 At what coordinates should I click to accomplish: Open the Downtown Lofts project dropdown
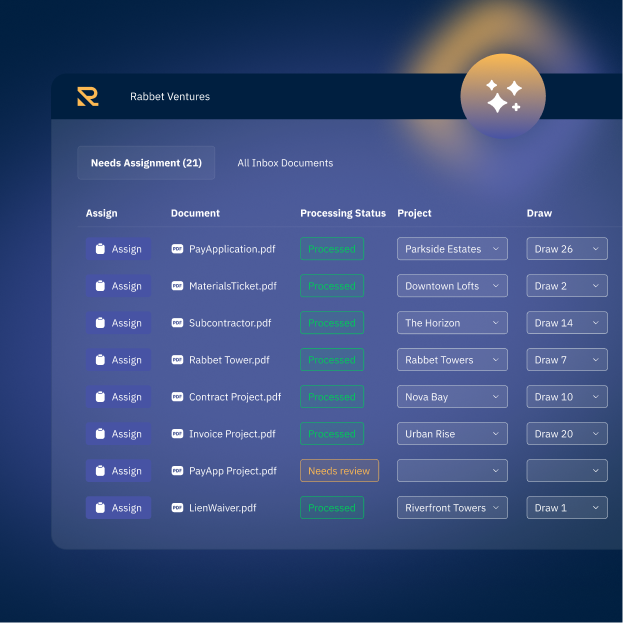point(452,286)
